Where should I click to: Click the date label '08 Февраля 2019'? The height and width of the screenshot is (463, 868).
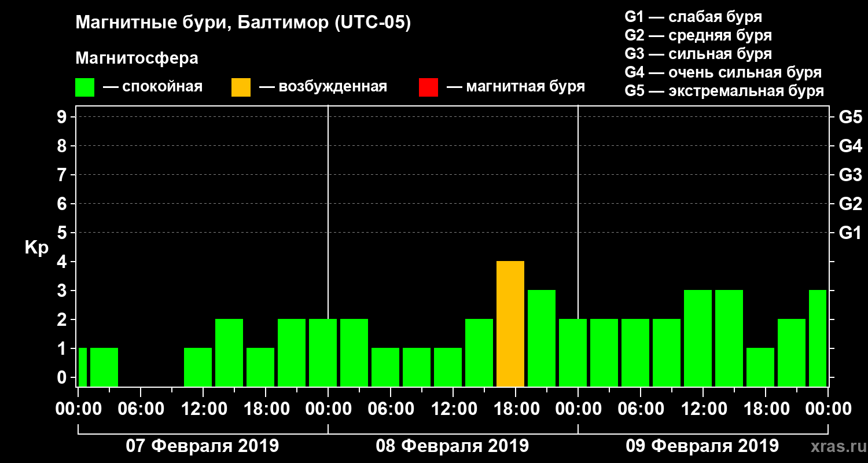453,446
